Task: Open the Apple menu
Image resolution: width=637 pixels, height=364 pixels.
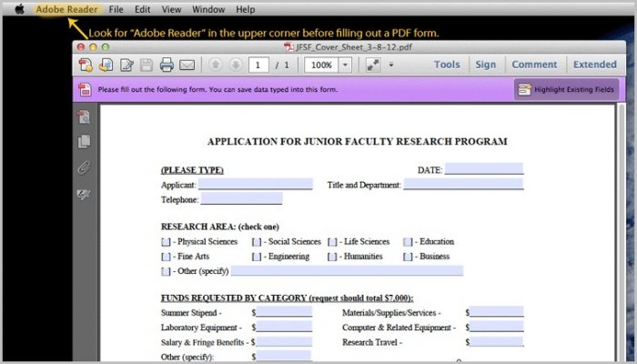Action: (19, 9)
